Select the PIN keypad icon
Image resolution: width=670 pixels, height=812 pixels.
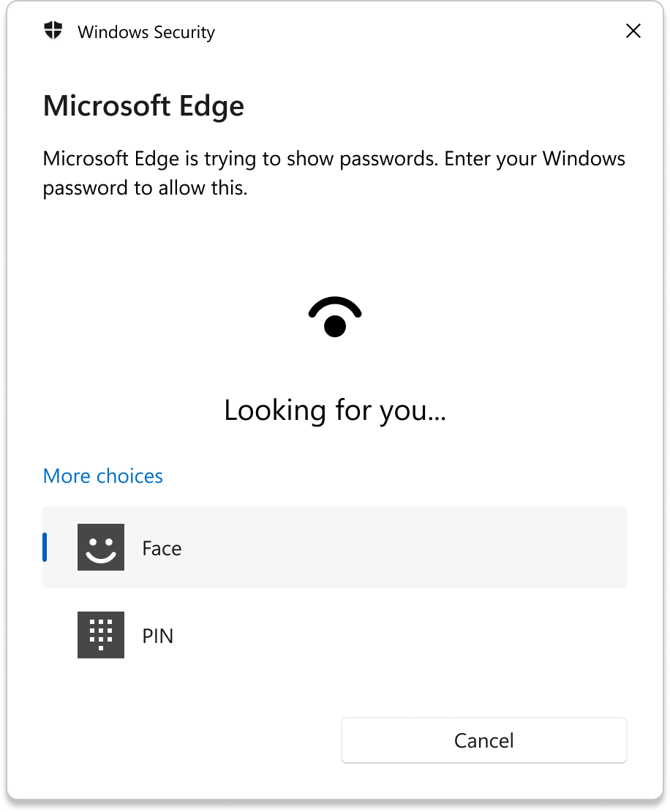[x=101, y=635]
